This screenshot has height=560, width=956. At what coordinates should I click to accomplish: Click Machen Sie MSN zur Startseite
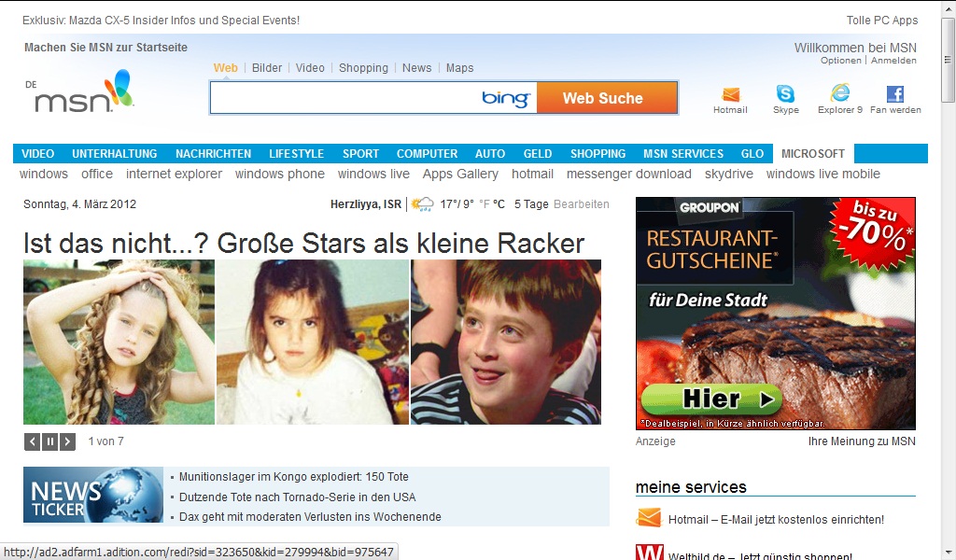pyautogui.click(x=106, y=47)
